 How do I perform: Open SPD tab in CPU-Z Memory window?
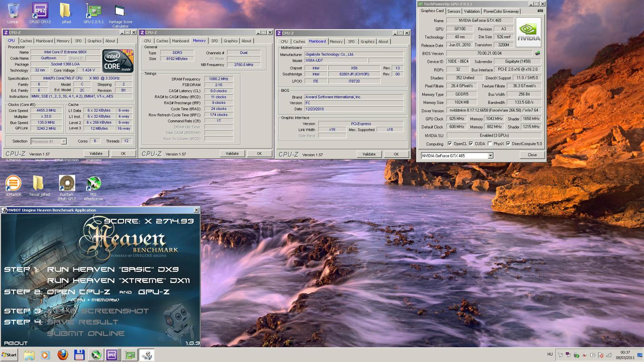point(215,41)
